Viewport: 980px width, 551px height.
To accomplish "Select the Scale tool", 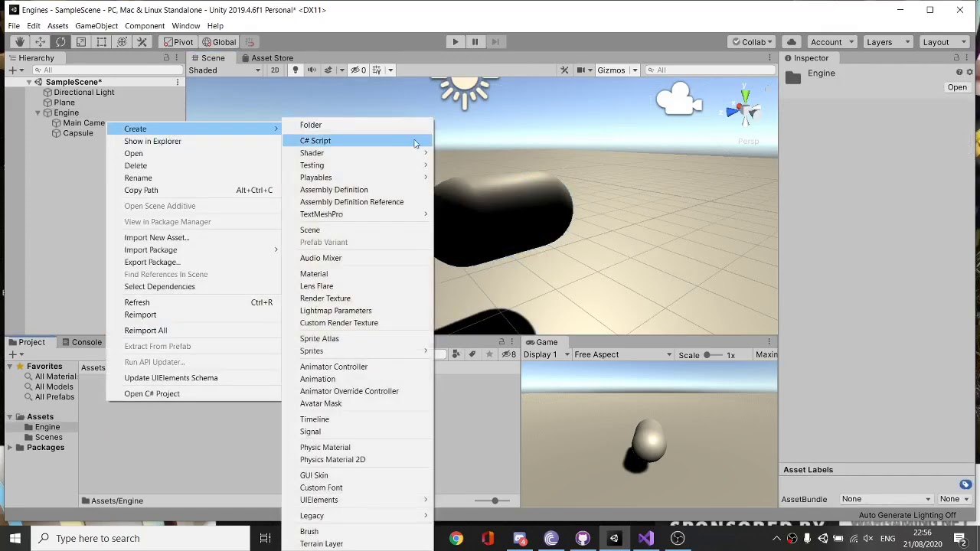I will 81,42.
